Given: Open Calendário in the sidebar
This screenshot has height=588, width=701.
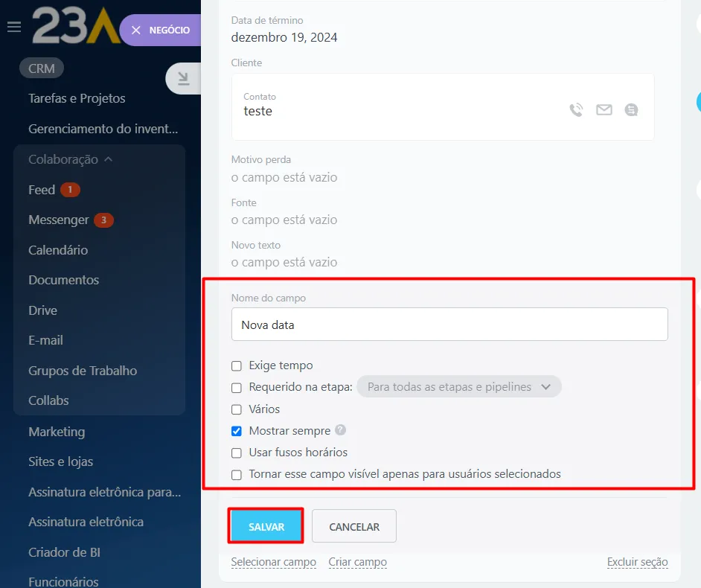Looking at the screenshot, I should point(58,250).
